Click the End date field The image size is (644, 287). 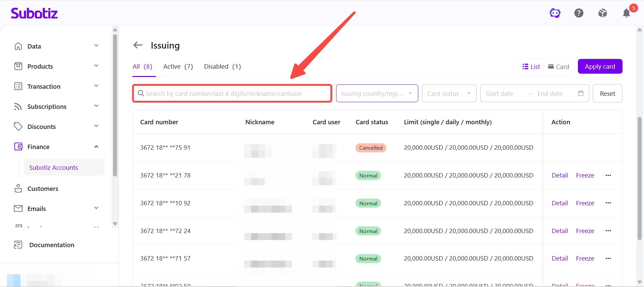click(x=550, y=93)
